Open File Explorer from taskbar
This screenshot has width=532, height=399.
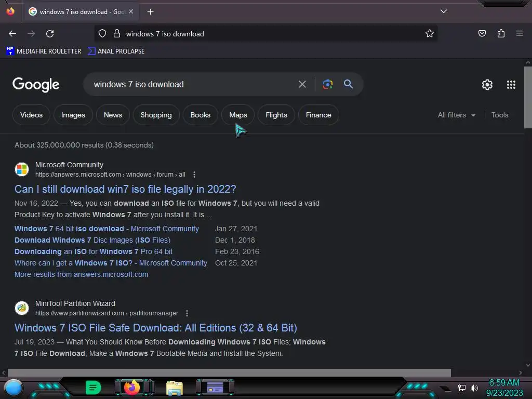point(175,388)
